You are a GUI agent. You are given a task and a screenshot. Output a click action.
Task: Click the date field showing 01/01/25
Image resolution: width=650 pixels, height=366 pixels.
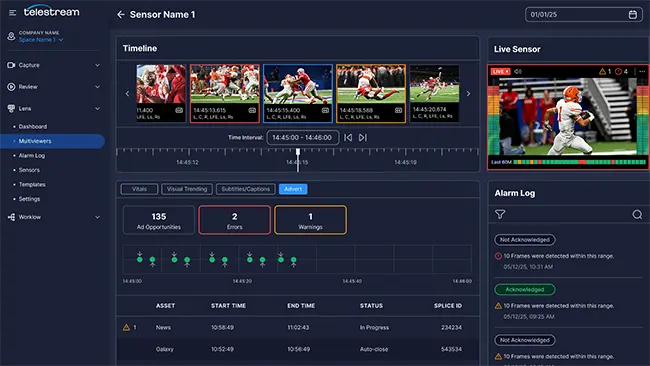coord(584,15)
